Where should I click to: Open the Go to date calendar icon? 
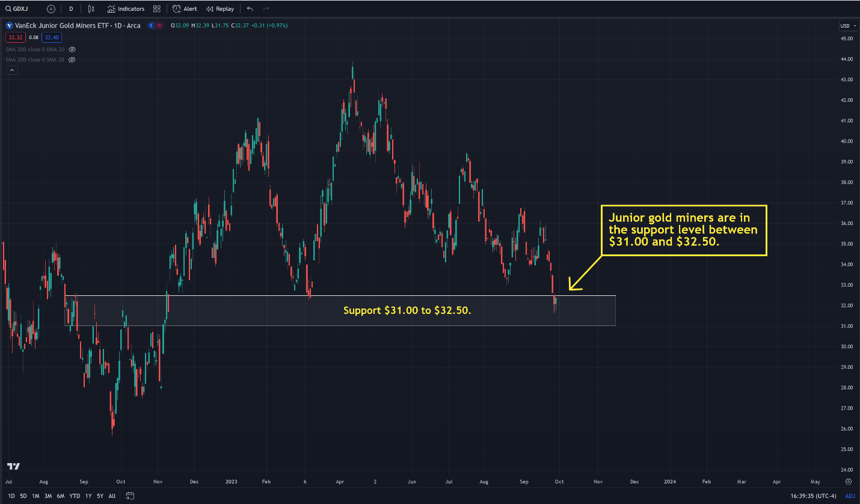coord(130,496)
